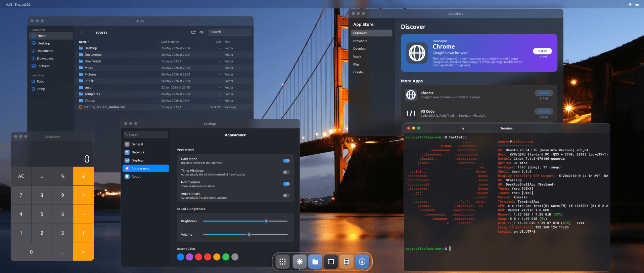The image size is (644, 273).
Task: Click the divide button in Calculator
Action: tap(83, 176)
